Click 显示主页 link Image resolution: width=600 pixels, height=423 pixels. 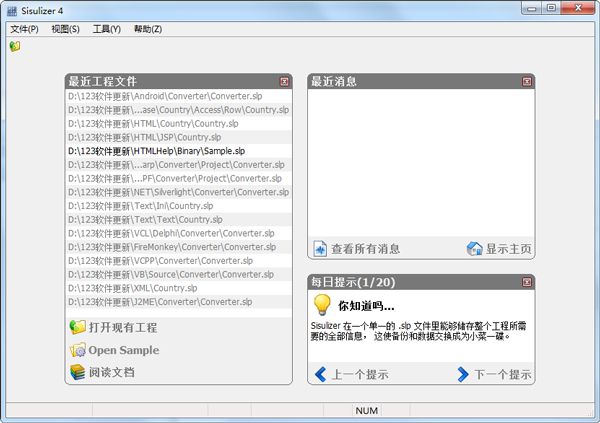[509, 249]
